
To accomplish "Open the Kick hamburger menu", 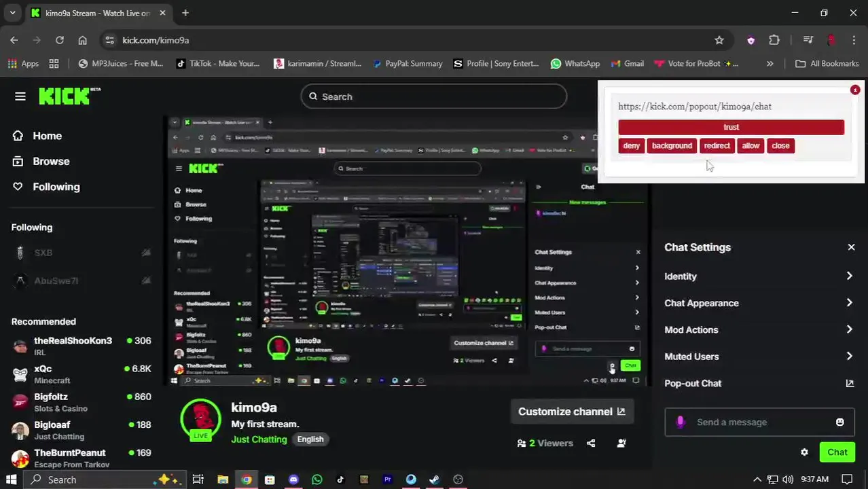I will [x=20, y=96].
